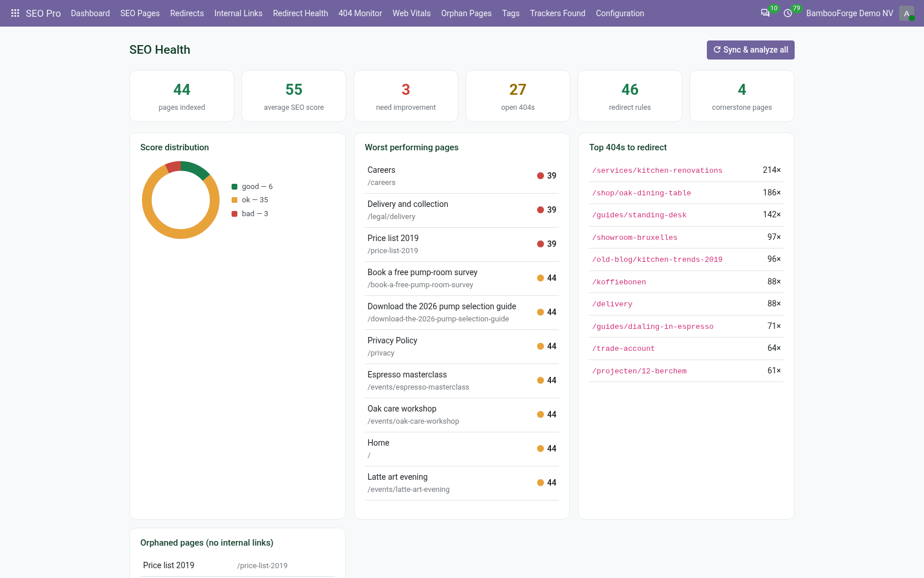
Task: Open the BambooForge Demo NV company switcher
Action: pyautogui.click(x=850, y=13)
